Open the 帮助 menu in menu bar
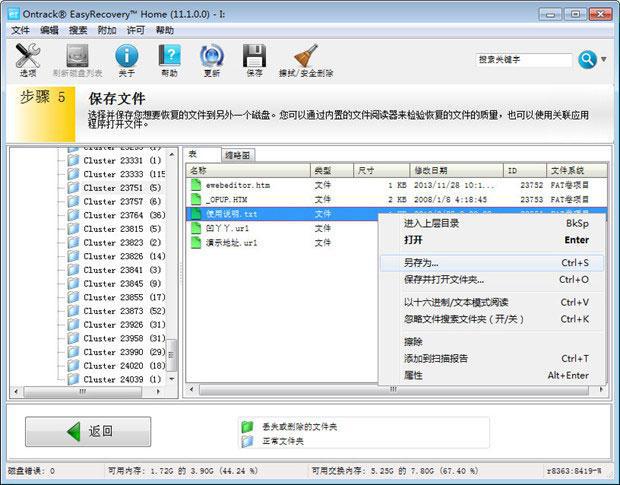 pos(164,30)
